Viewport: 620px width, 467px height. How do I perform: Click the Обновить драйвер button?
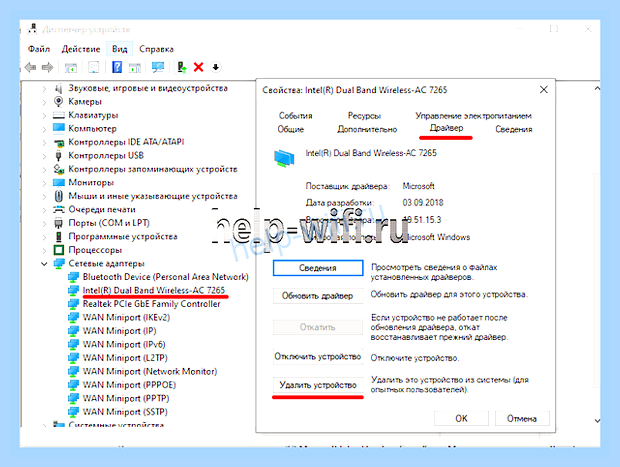click(x=318, y=296)
